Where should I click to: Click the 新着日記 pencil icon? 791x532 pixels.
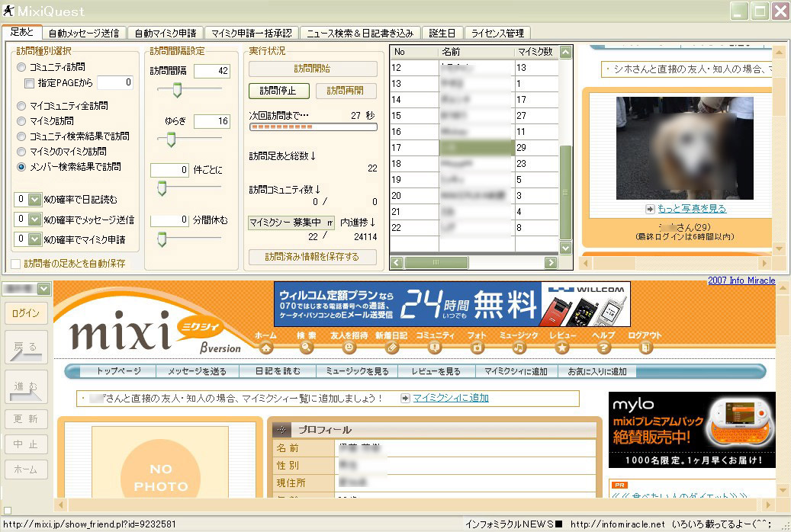391,348
